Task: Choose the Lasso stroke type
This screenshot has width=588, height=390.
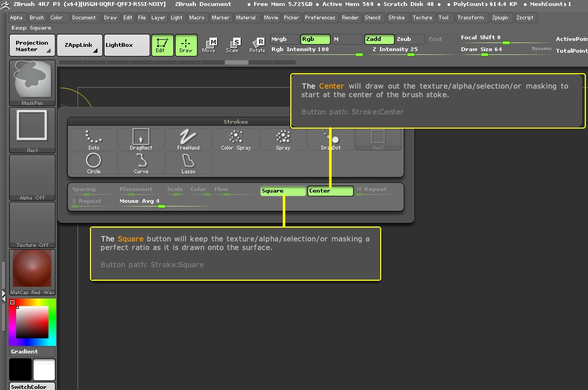Action: (x=188, y=163)
